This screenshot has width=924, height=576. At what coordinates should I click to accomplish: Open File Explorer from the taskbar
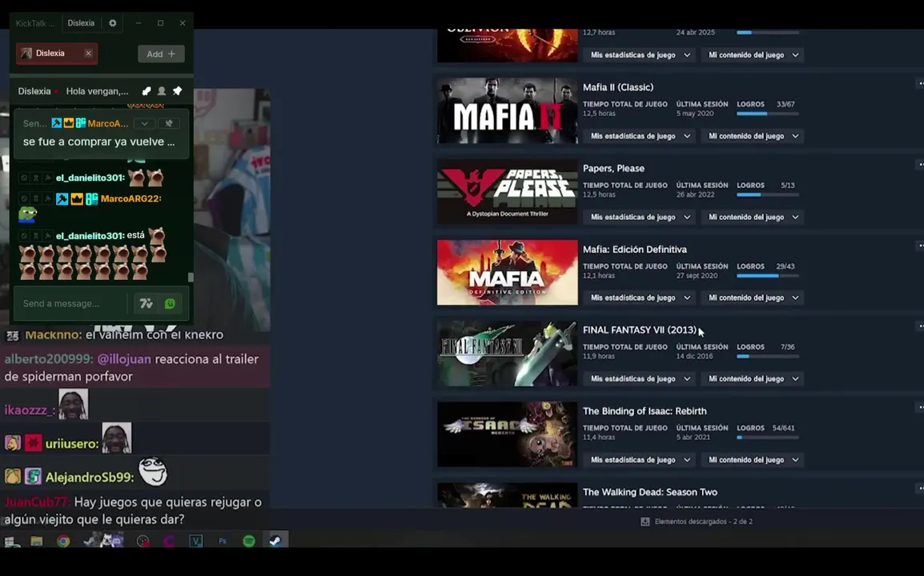click(x=37, y=541)
